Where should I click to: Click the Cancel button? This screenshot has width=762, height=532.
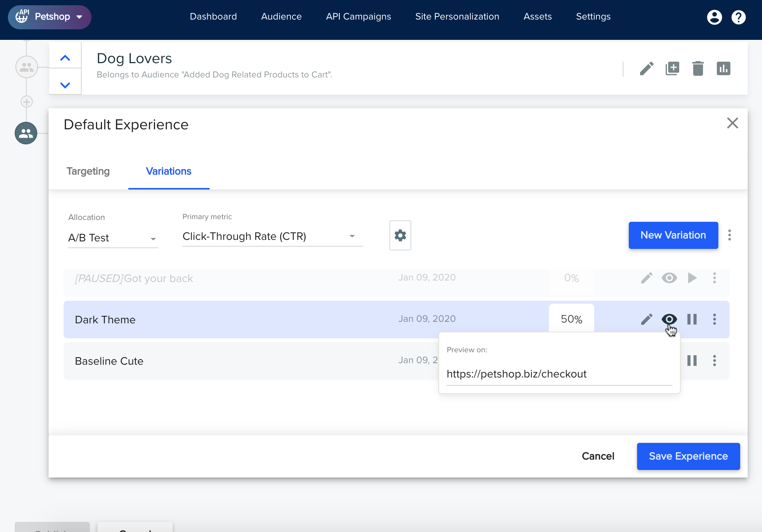click(598, 456)
